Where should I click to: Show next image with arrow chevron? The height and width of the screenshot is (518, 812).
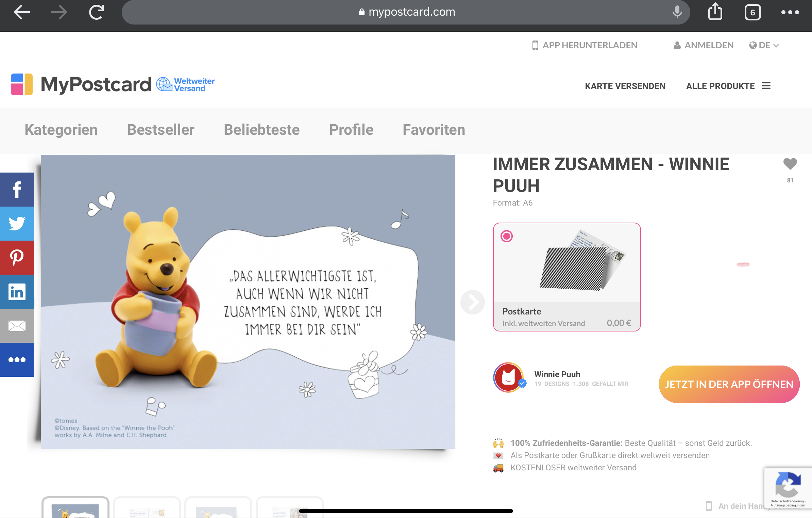pyautogui.click(x=472, y=302)
